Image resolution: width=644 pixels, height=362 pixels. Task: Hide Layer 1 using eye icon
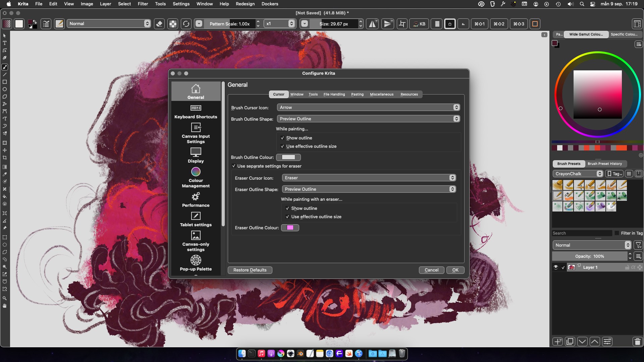click(556, 267)
